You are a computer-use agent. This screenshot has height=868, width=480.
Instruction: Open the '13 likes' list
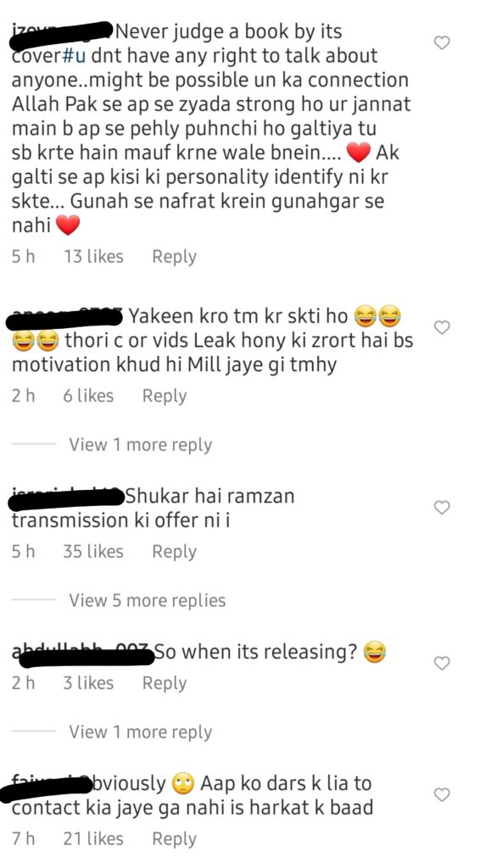[93, 256]
